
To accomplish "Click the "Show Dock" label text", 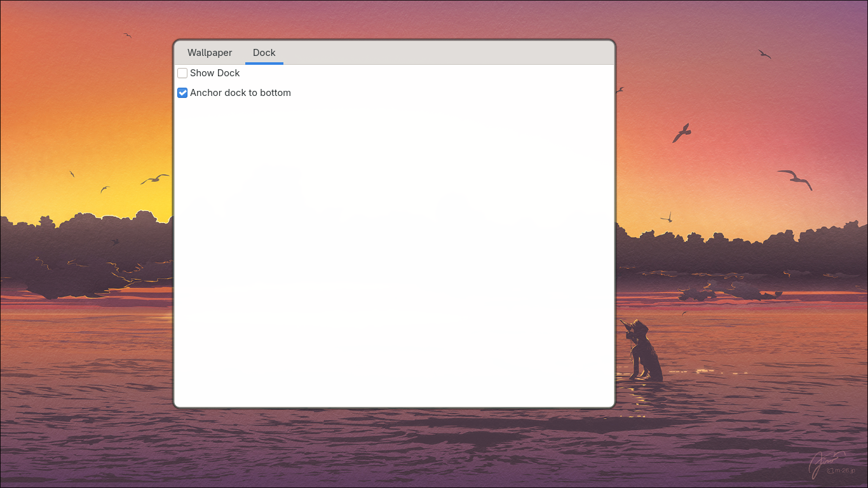I will [x=215, y=73].
